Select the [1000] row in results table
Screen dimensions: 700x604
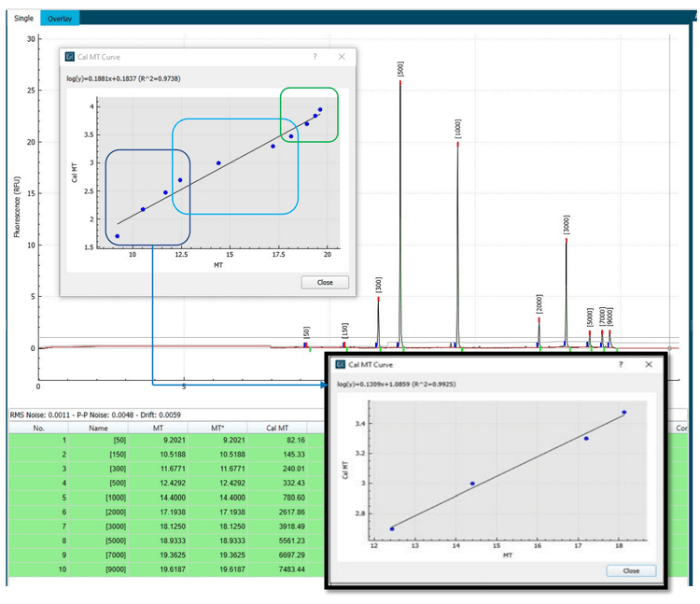click(99, 499)
